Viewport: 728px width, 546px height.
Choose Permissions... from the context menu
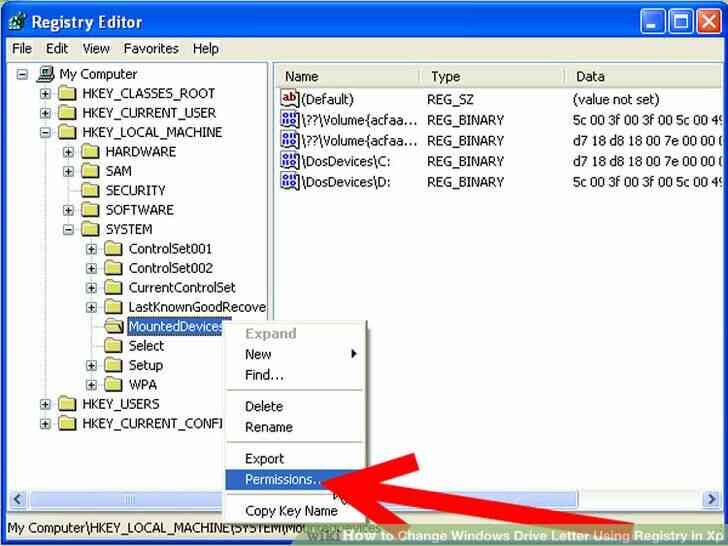click(x=295, y=480)
